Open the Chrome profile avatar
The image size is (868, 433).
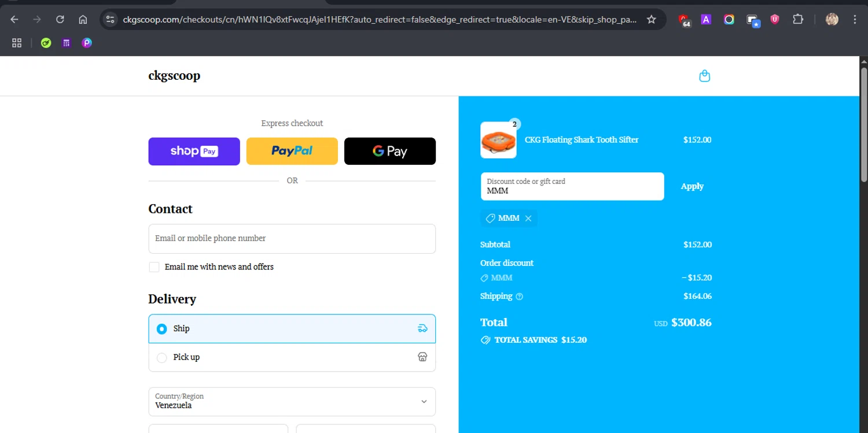tap(832, 20)
